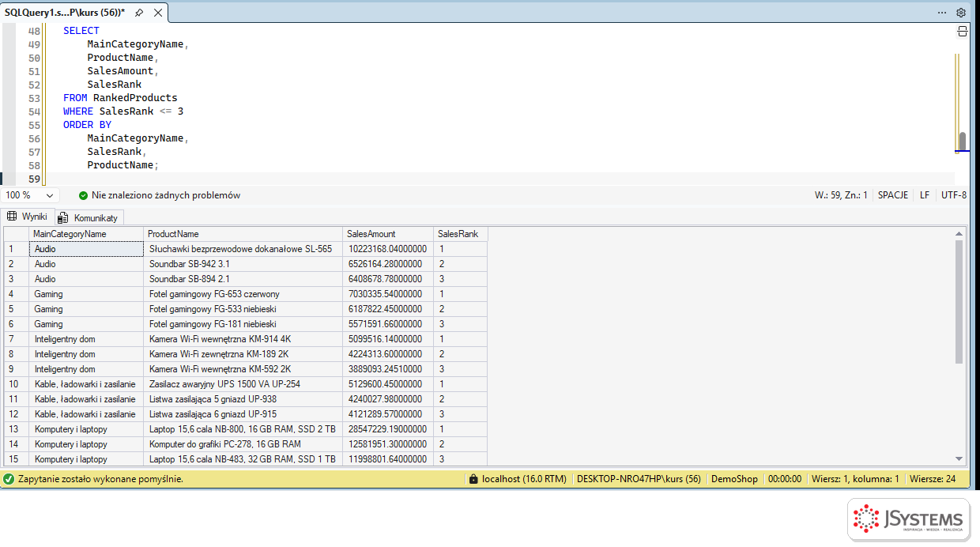This screenshot has width=980, height=547.
Task: Click the green no-problems check icon
Action: point(83,195)
